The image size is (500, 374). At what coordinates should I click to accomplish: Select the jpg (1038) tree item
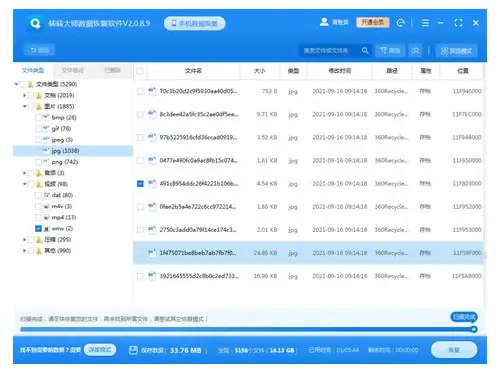[x=73, y=151]
